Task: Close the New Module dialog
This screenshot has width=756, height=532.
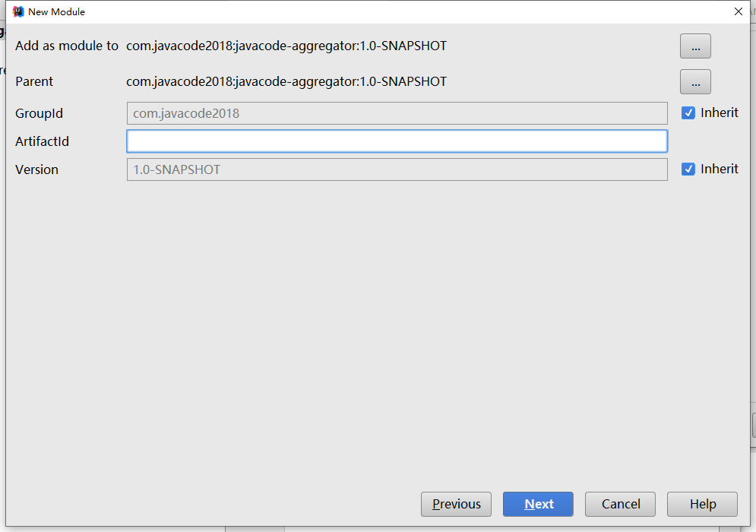Action: [738, 11]
